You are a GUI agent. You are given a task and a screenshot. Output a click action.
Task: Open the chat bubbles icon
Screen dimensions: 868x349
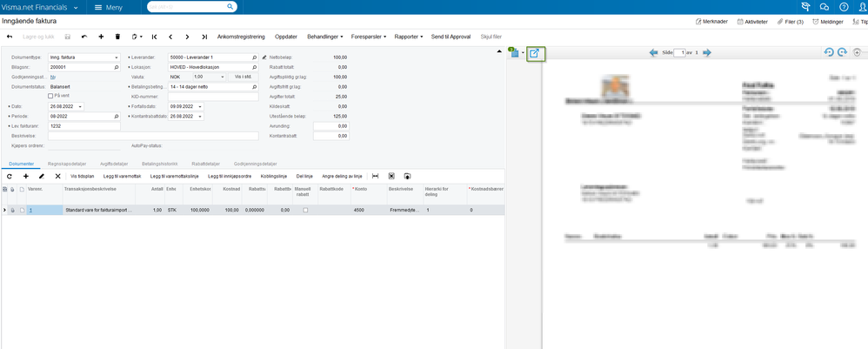(825, 7)
